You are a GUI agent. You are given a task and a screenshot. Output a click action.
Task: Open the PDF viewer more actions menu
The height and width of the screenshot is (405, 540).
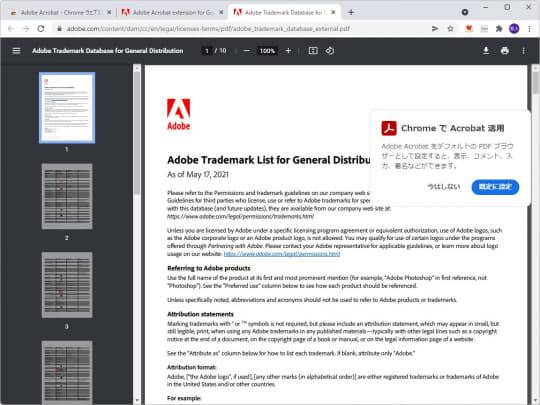pyautogui.click(x=523, y=51)
